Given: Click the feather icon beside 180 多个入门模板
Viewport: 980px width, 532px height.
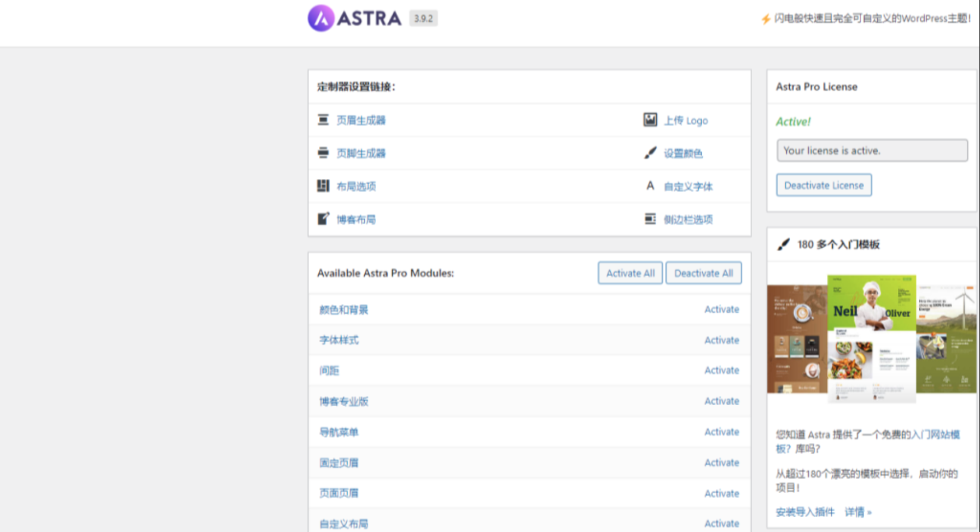Looking at the screenshot, I should pyautogui.click(x=784, y=244).
